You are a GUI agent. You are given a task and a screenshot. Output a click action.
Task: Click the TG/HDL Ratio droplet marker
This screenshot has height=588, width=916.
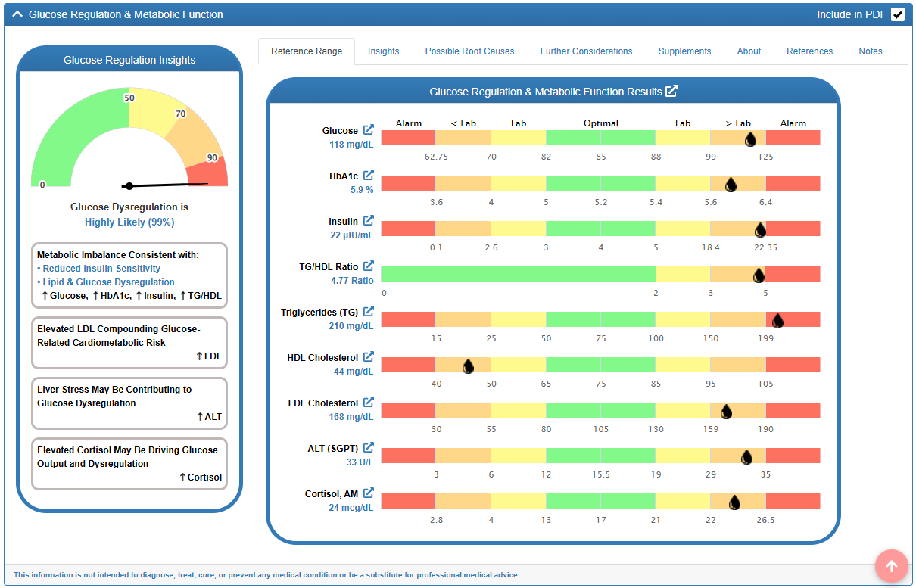coord(759,275)
